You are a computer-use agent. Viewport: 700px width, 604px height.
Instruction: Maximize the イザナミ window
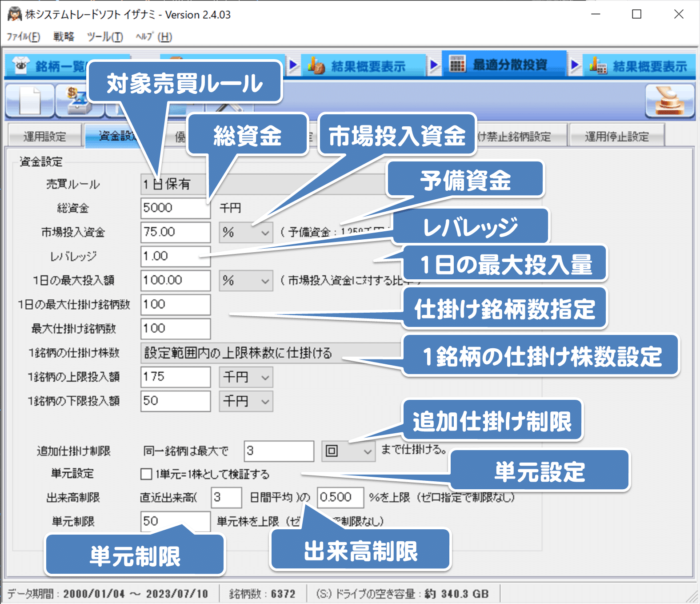coord(636,14)
